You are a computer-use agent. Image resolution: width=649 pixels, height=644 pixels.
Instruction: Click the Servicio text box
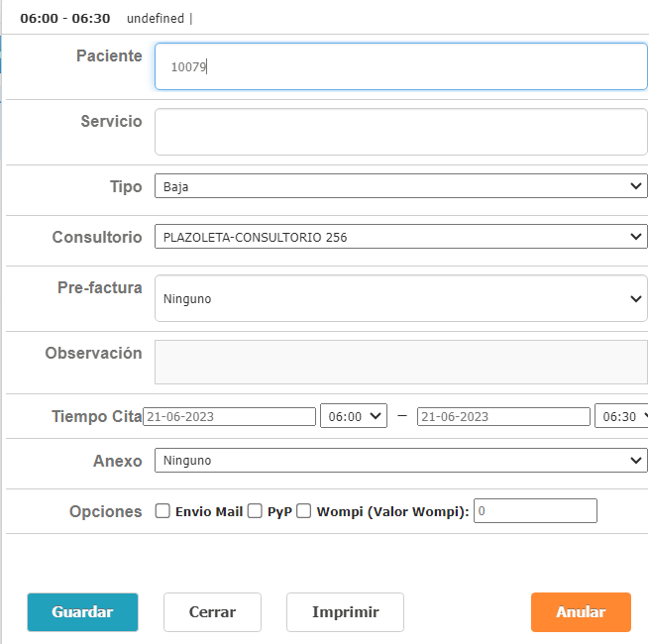(x=400, y=132)
